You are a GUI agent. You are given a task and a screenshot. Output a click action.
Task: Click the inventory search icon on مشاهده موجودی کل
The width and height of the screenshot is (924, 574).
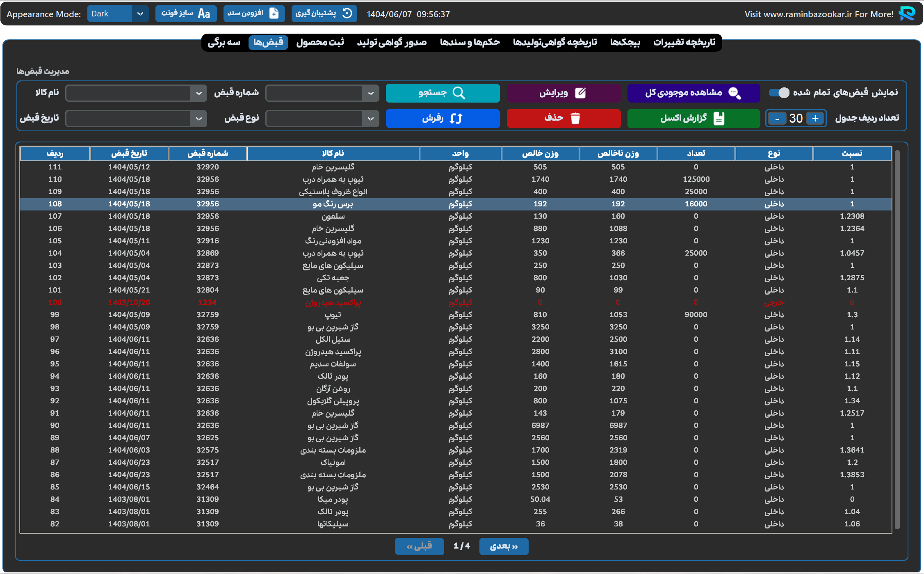click(734, 93)
